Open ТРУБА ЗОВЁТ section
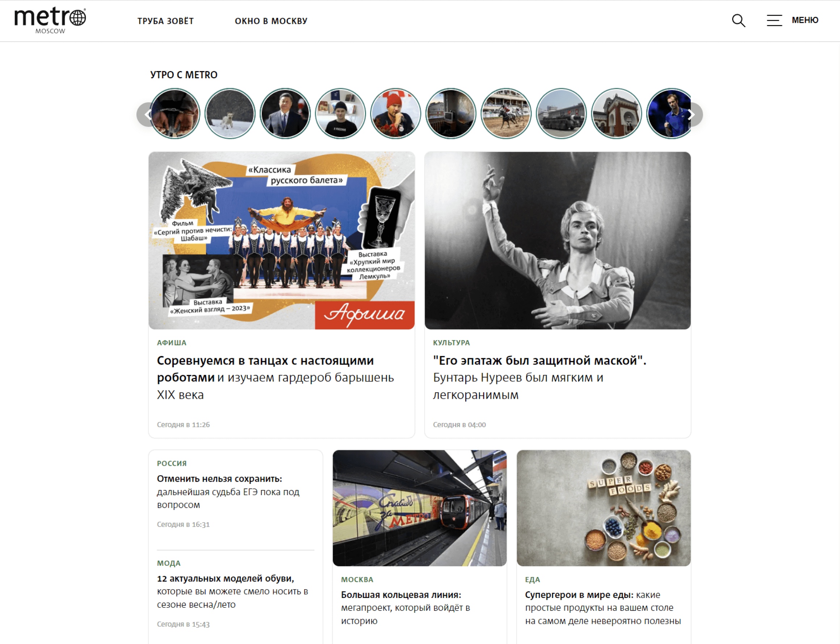The height and width of the screenshot is (644, 840). coord(165,21)
